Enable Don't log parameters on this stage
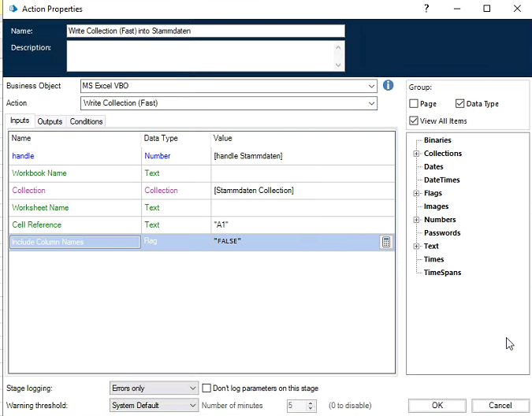The width and height of the screenshot is (532, 416). tap(206, 388)
